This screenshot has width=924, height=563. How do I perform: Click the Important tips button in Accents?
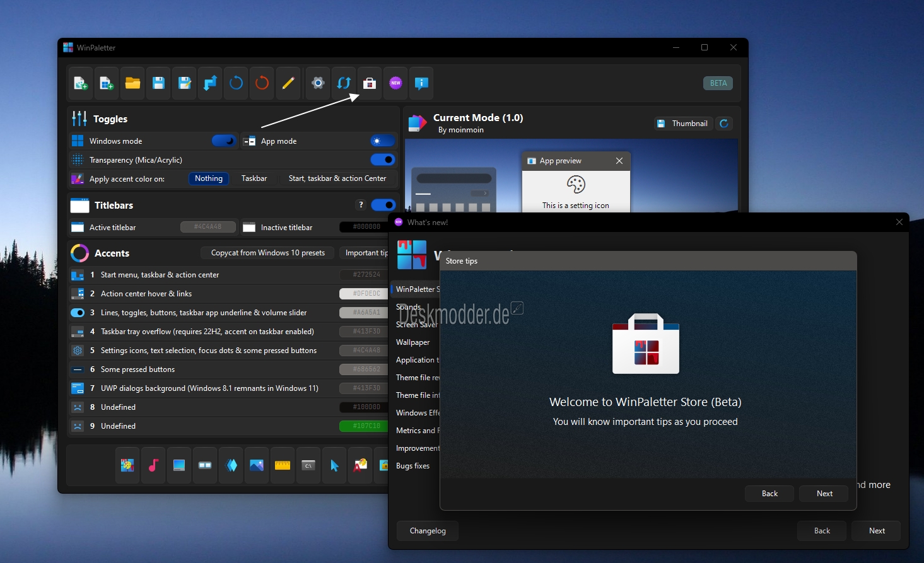(x=364, y=253)
